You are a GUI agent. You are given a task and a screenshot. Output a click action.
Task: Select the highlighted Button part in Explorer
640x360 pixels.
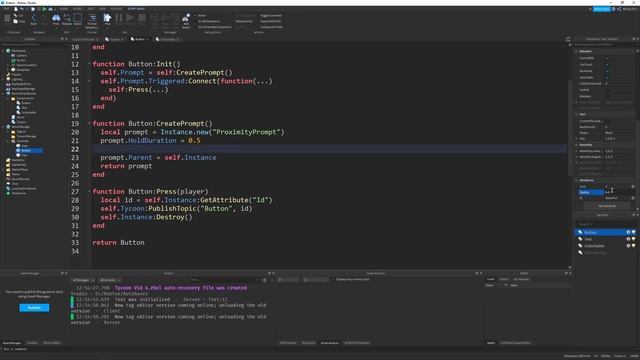coord(29,151)
